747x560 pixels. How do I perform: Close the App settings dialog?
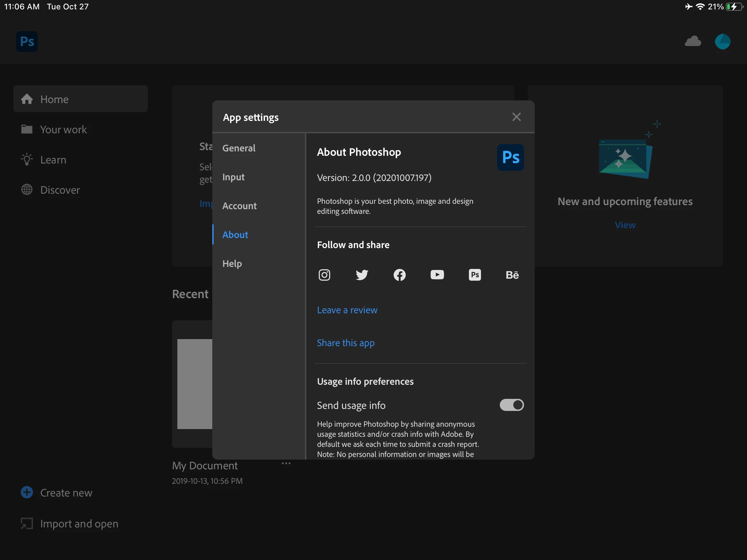pyautogui.click(x=516, y=117)
